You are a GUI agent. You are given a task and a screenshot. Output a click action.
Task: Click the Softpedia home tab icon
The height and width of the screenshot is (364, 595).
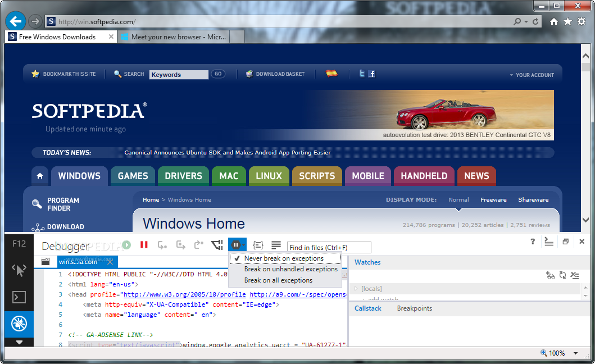[40, 176]
